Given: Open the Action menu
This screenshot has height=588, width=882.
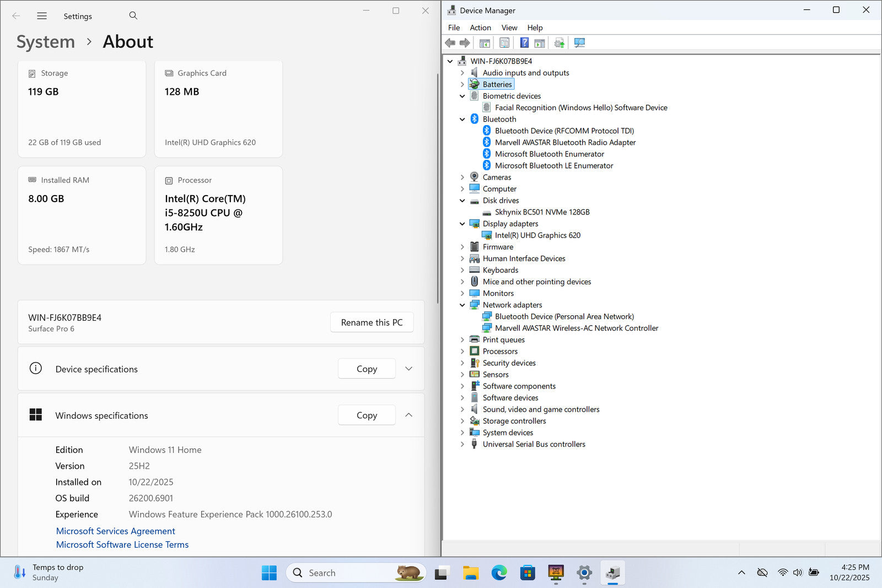Looking at the screenshot, I should pos(480,28).
